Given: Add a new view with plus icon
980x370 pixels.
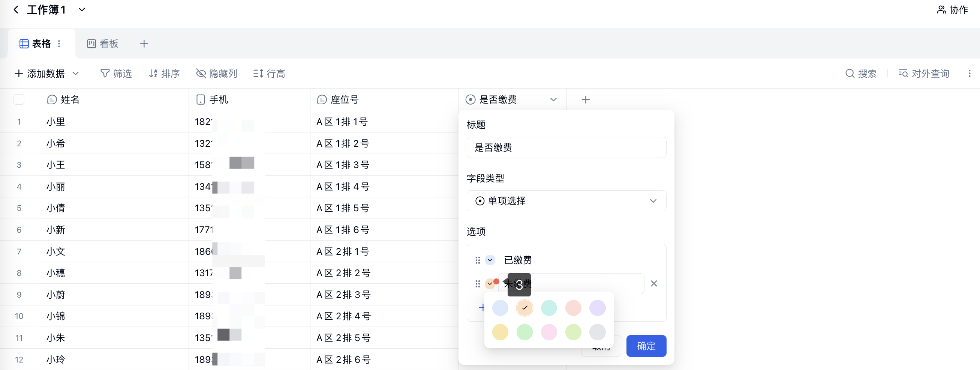Looking at the screenshot, I should click(x=144, y=44).
